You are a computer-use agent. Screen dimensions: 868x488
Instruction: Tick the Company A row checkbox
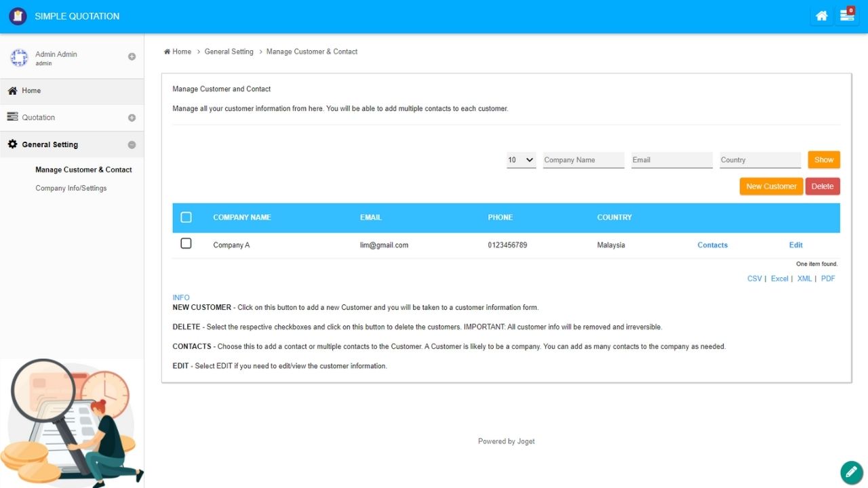pos(186,244)
